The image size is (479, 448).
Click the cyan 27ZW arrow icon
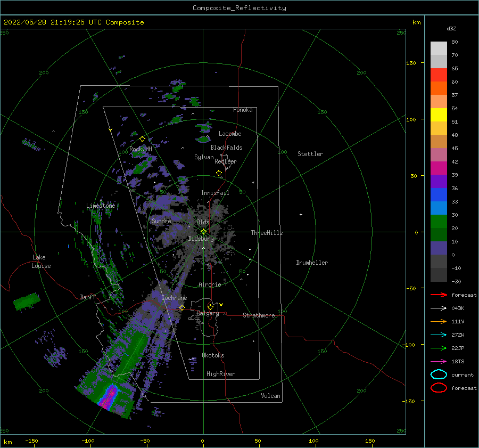[x=439, y=335]
